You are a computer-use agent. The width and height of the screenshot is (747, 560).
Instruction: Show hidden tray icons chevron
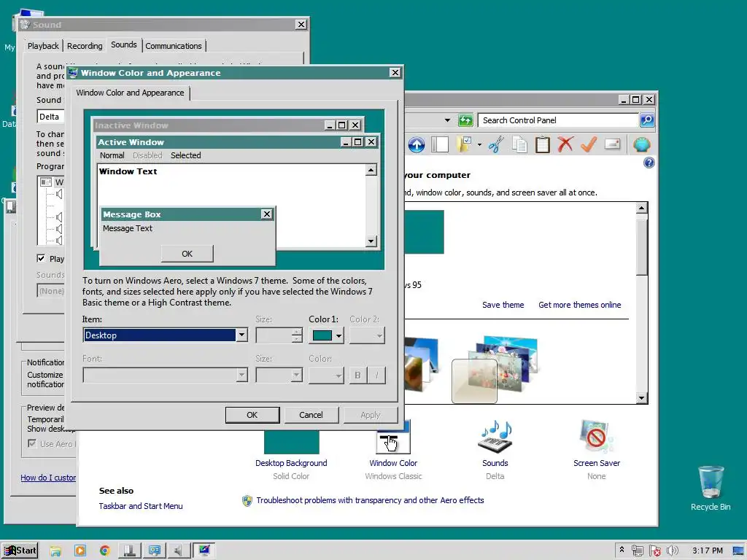point(622,551)
